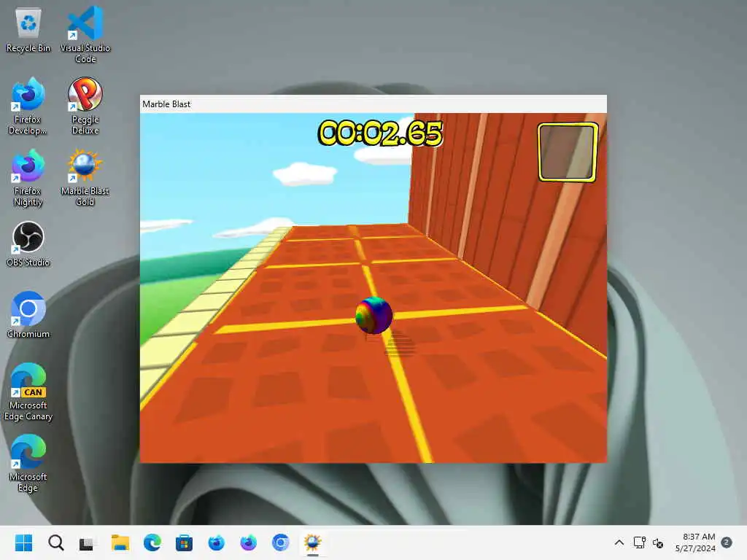This screenshot has width=747, height=560.
Task: Show hidden system tray icons
Action: (619, 542)
